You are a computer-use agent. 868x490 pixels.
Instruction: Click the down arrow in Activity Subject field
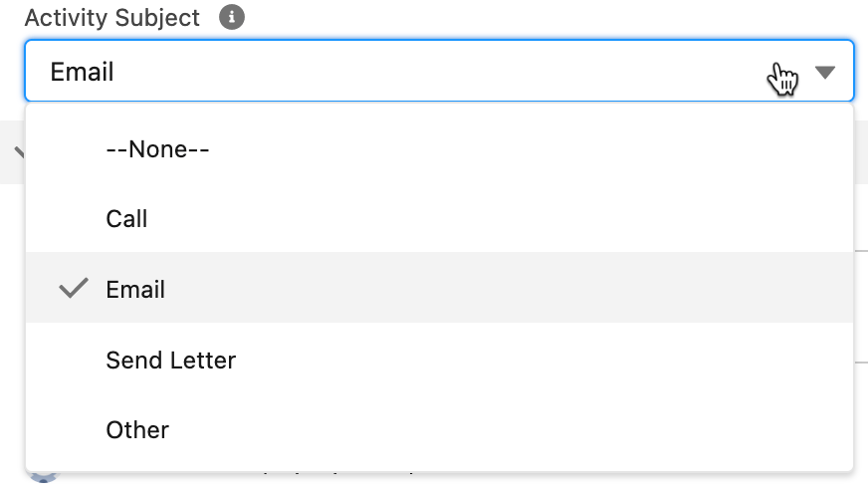(825, 73)
